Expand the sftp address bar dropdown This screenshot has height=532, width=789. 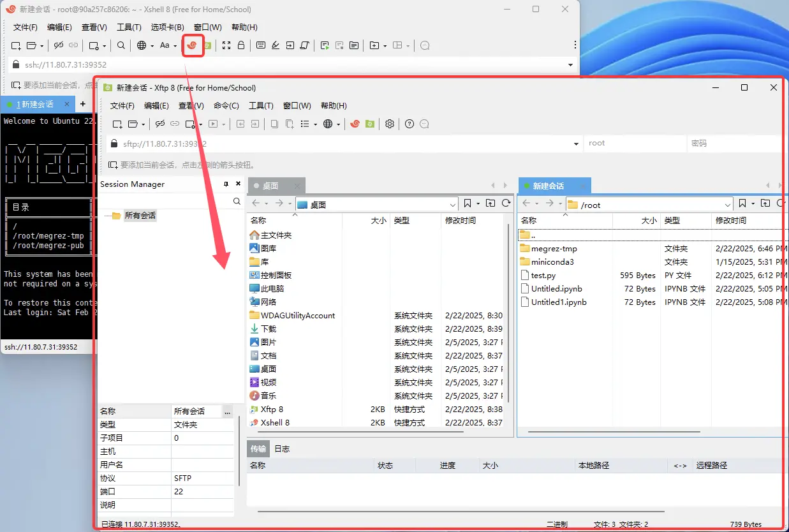point(575,143)
